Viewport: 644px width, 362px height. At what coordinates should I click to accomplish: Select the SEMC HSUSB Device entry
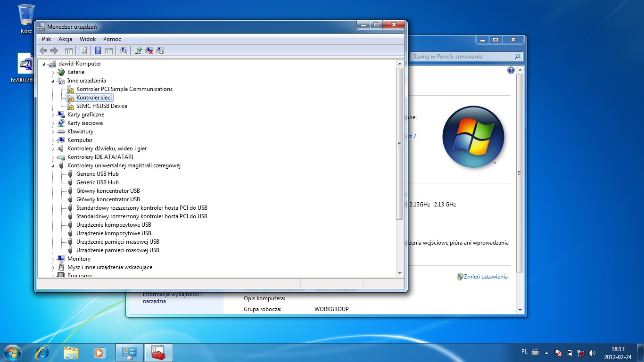(102, 106)
